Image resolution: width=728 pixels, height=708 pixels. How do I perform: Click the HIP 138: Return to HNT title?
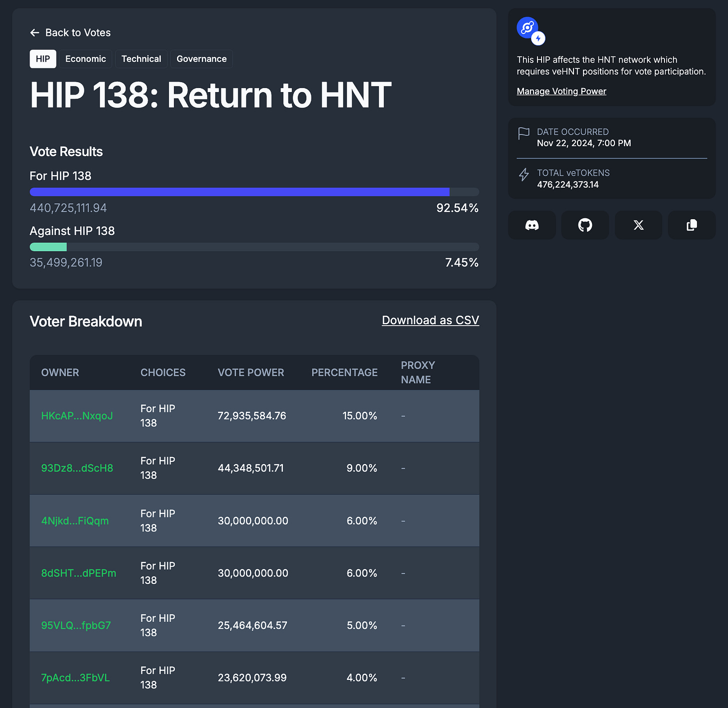point(210,95)
